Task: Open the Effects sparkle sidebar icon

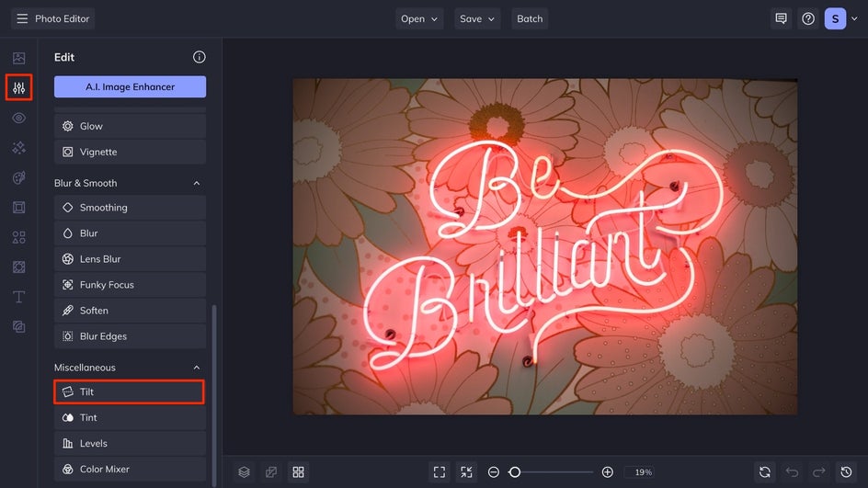Action: pos(18,148)
